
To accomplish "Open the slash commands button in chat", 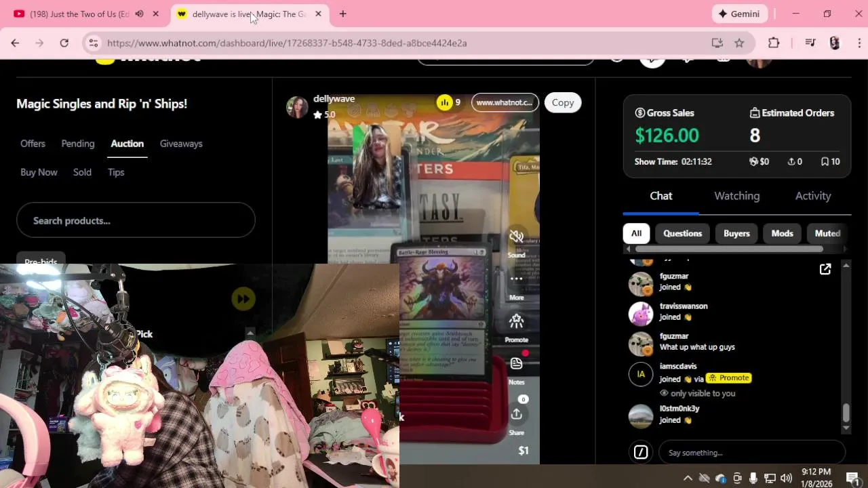I will coord(641,452).
